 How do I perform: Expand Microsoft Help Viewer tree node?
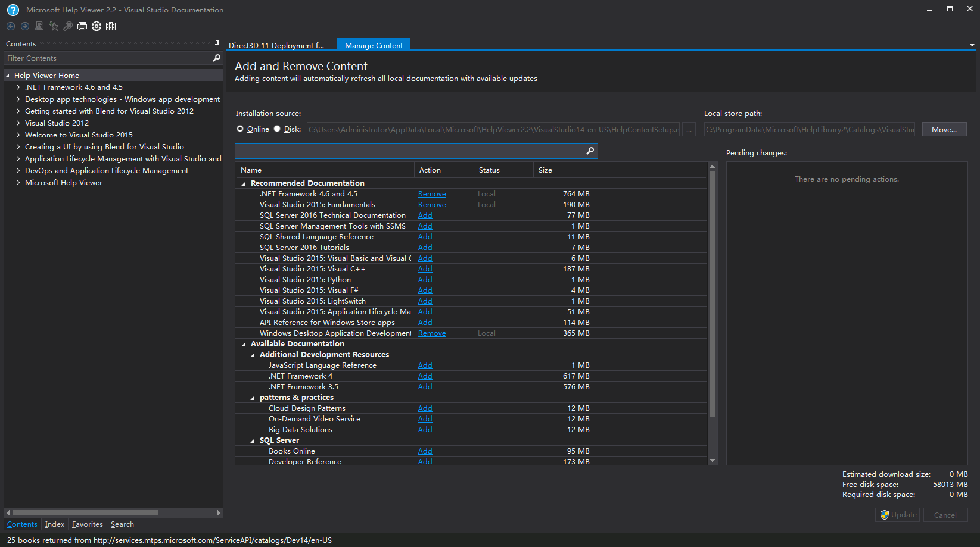tap(18, 183)
